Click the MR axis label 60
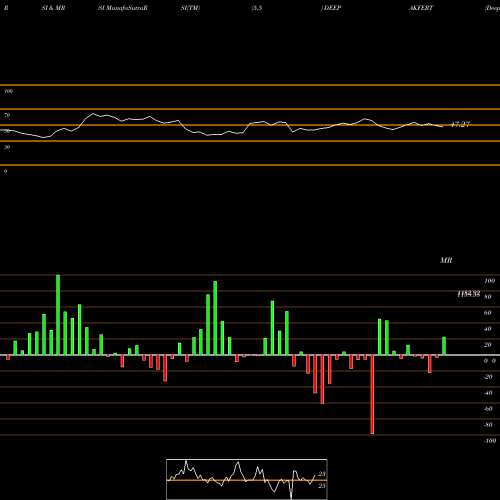Image resolution: width=500 pixels, height=500 pixels. pyautogui.click(x=488, y=313)
